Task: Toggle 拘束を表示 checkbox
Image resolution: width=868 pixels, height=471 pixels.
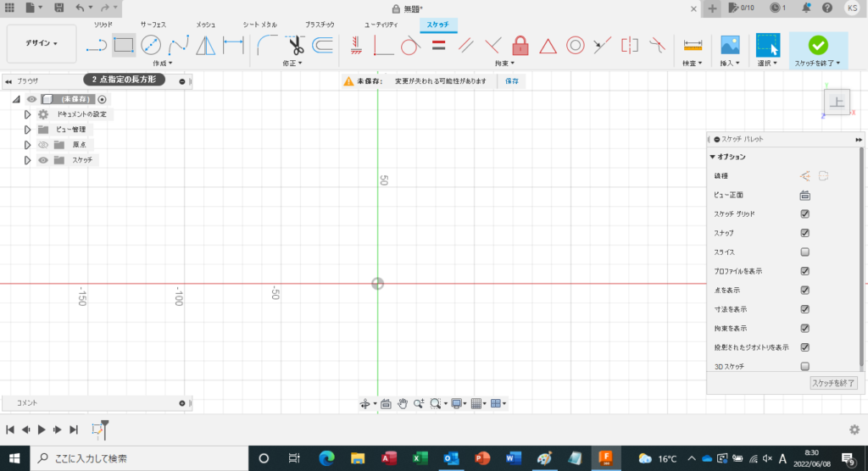Action: (x=805, y=328)
